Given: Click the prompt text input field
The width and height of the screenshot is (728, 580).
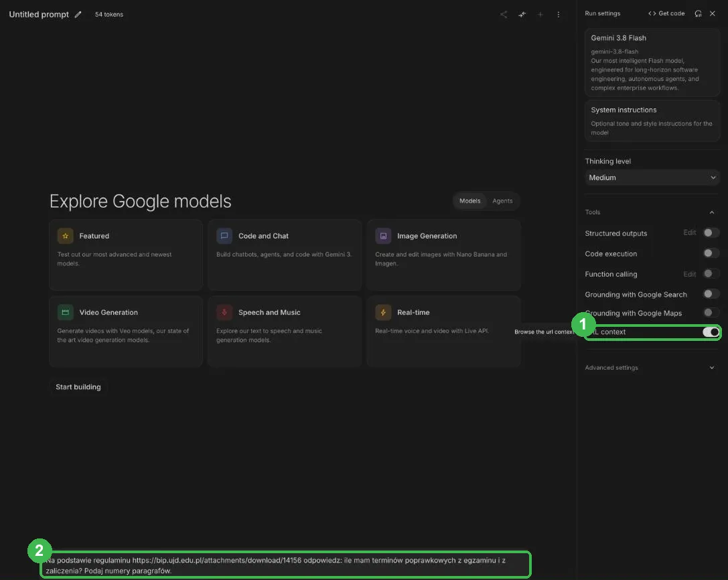Looking at the screenshot, I should pos(285,565).
